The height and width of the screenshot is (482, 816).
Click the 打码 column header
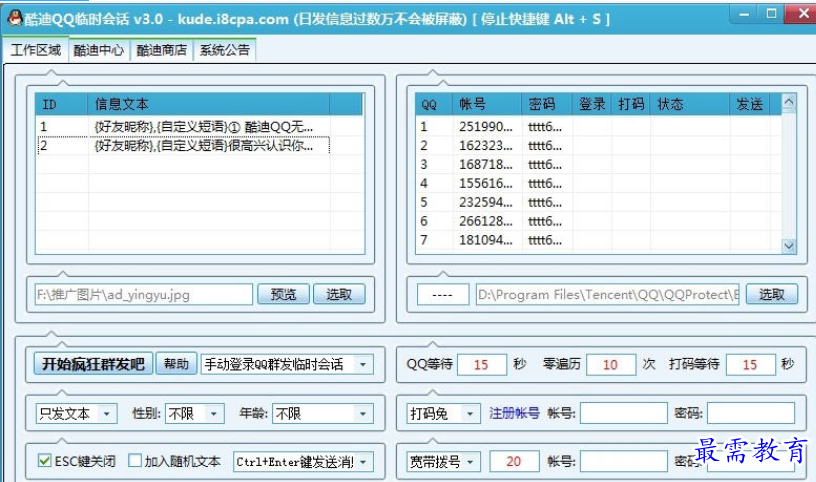tap(631, 104)
